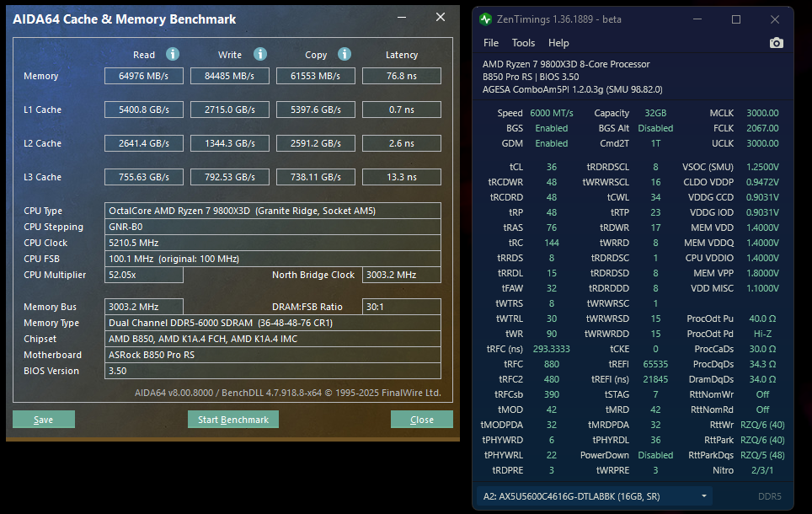
Task: Click the ZenTimings app logo icon
Action: 485,19
